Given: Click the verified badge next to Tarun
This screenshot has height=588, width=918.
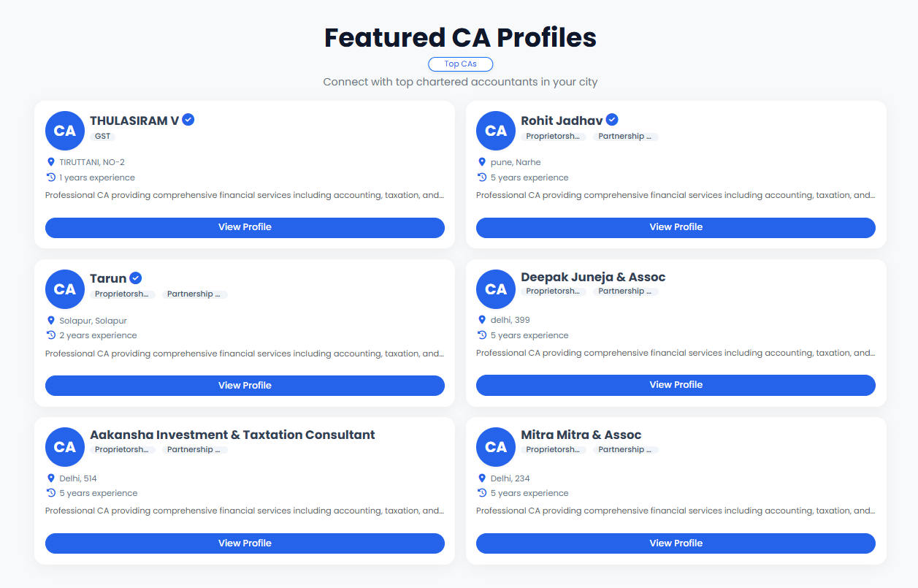Looking at the screenshot, I should click(136, 278).
